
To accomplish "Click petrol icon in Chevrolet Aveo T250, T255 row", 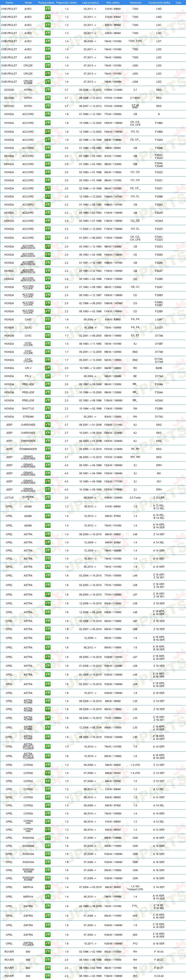I will click(x=47, y=41).
